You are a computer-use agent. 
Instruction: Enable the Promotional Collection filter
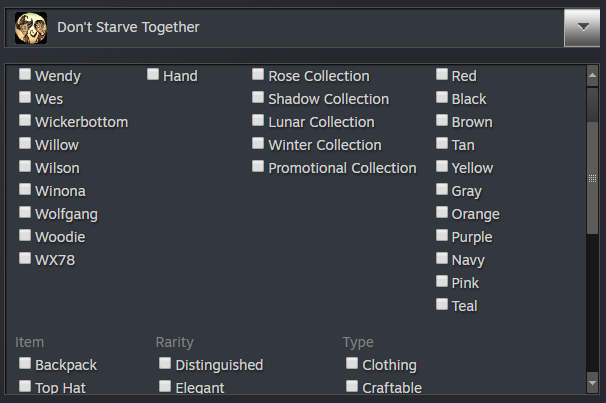(x=259, y=167)
